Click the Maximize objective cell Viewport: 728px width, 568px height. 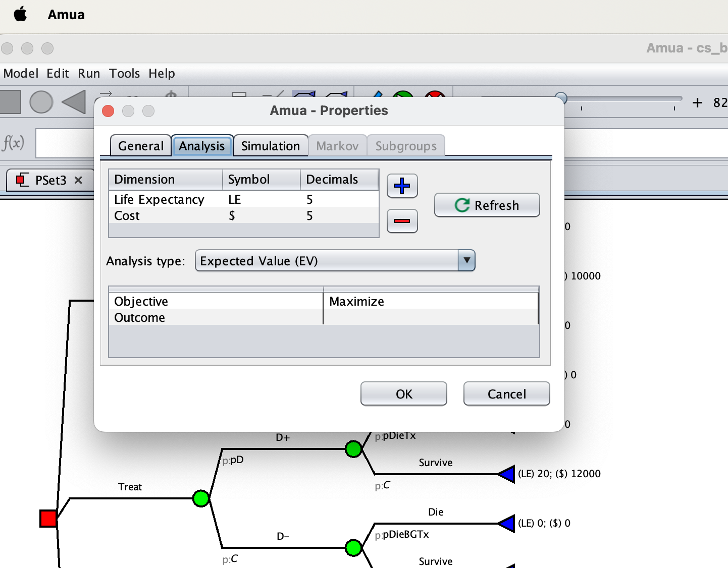coord(430,302)
